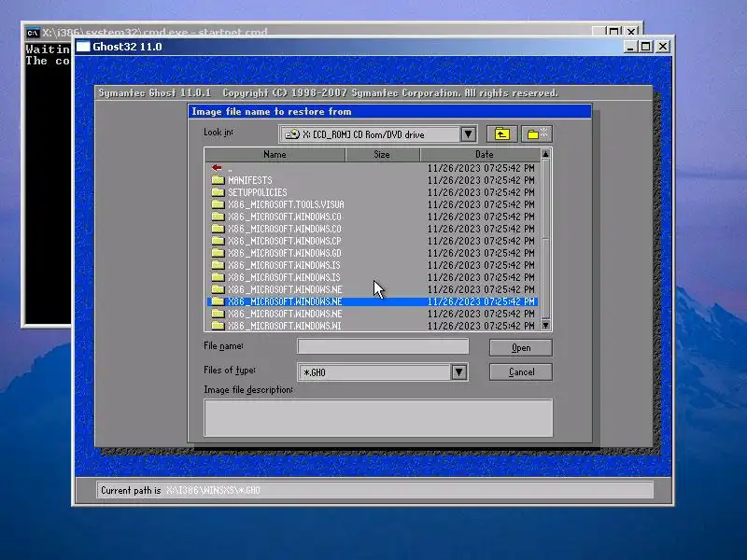Select X86_MICROSOFT.WINDOWS.CP folder name
The height and width of the screenshot is (560, 747).
[x=285, y=241]
